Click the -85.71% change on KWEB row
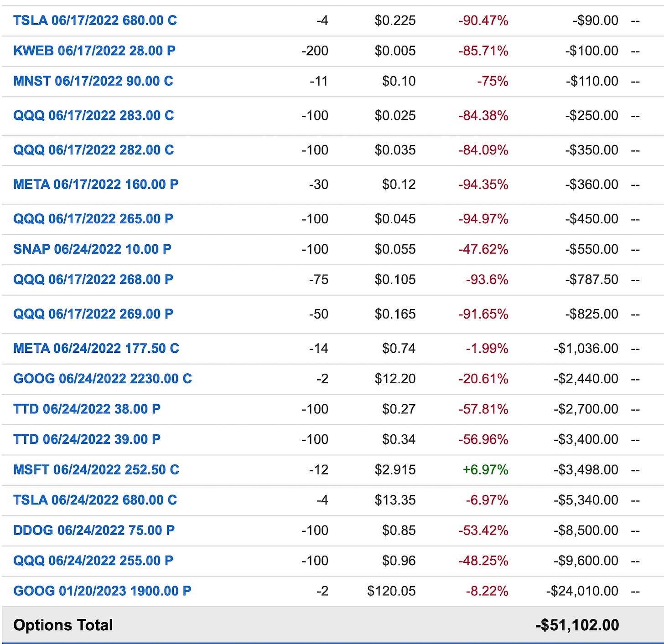The width and height of the screenshot is (664, 644). (483, 51)
